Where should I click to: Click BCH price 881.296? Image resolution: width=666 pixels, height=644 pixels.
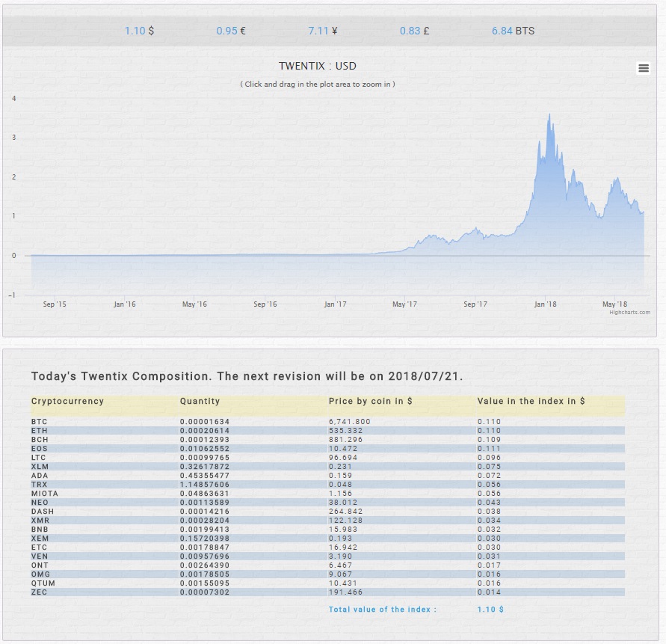tap(346, 440)
